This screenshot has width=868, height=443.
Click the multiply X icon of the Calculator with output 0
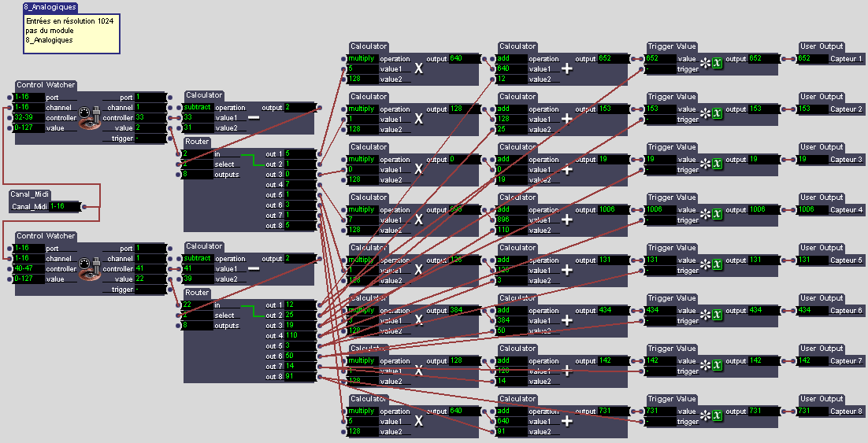point(418,169)
